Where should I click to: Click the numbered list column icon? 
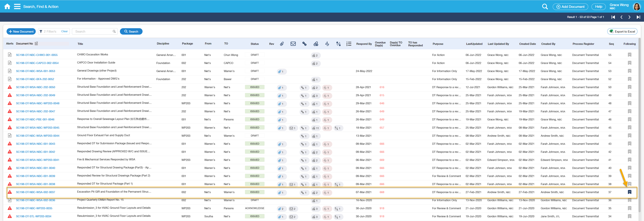point(349,44)
